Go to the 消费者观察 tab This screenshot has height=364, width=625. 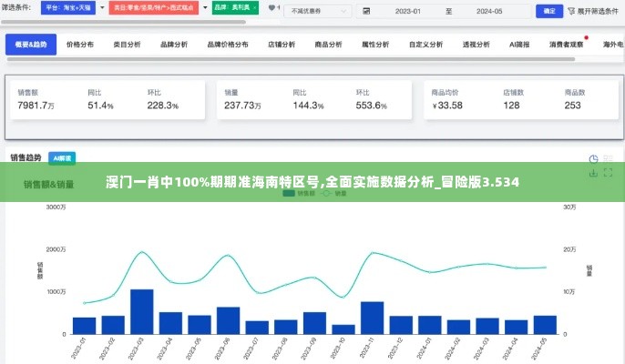pos(566,45)
